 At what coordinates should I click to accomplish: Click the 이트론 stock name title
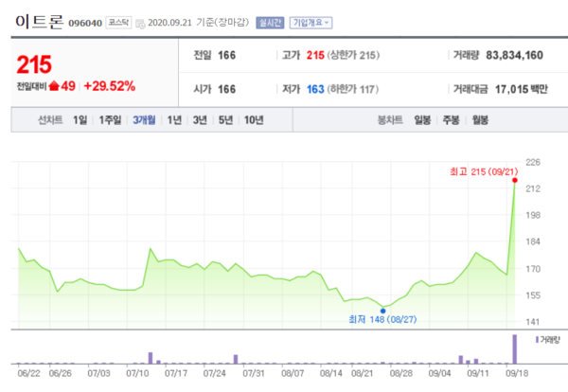(x=39, y=22)
